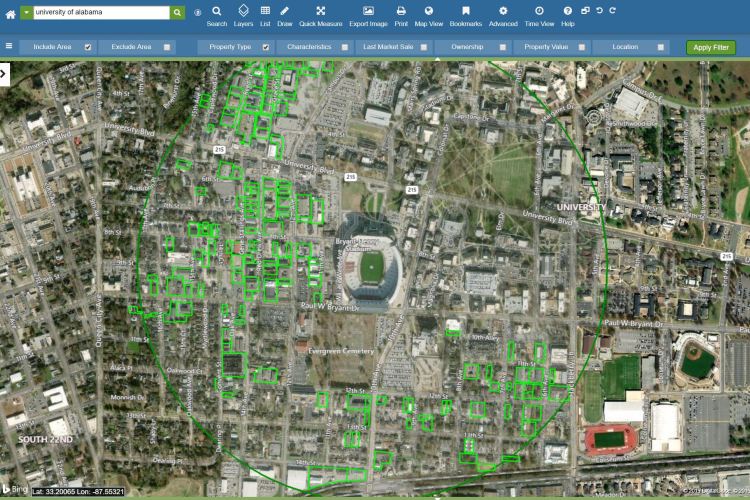
Task: Open the hamburger filter menu icon
Action: click(9, 46)
